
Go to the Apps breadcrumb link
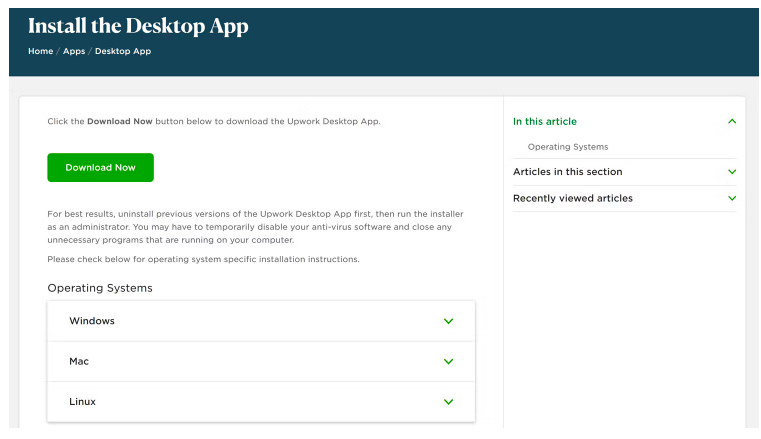(74, 51)
